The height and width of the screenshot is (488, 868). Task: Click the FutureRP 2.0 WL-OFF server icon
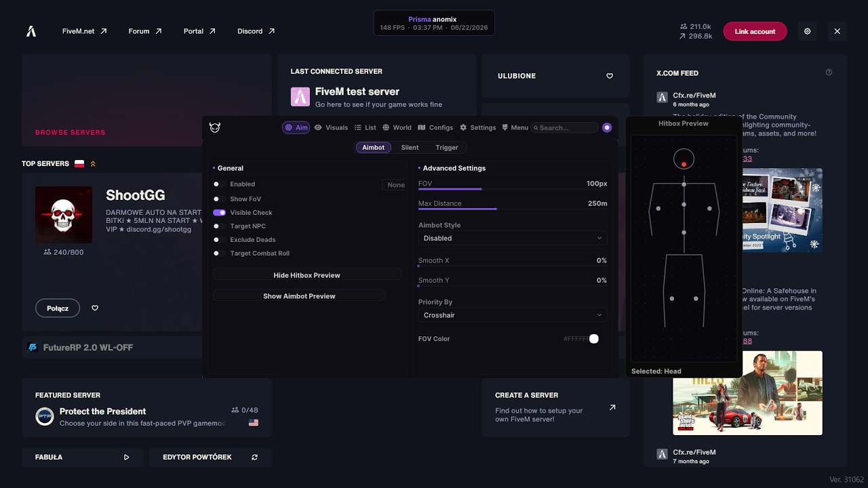tap(33, 347)
